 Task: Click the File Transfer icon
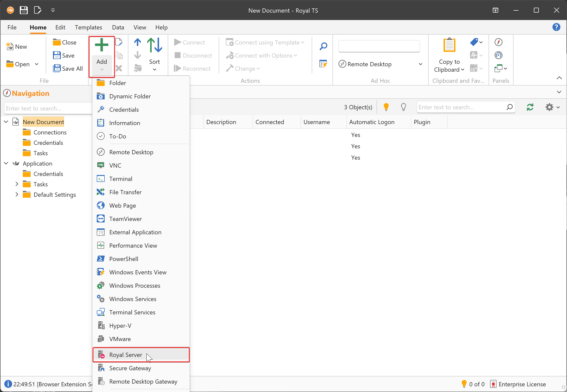pos(101,192)
